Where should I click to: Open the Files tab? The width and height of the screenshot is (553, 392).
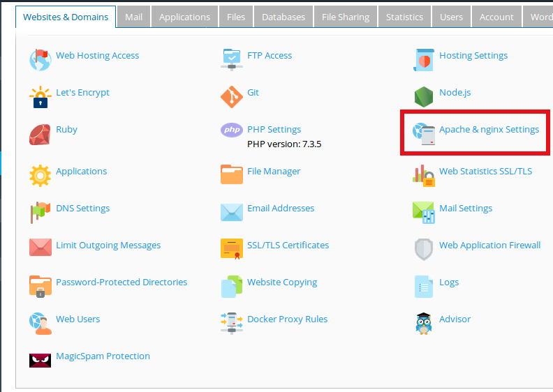[236, 17]
